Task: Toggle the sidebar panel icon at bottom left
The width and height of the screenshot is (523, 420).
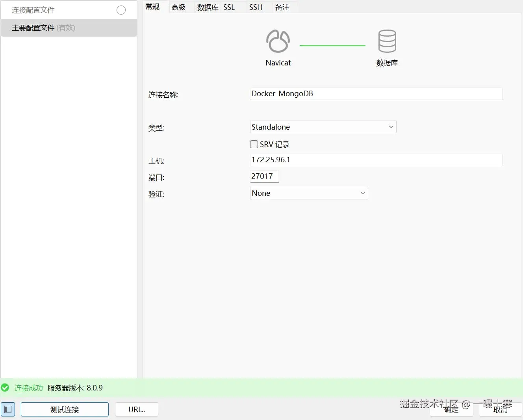Action: 8,409
